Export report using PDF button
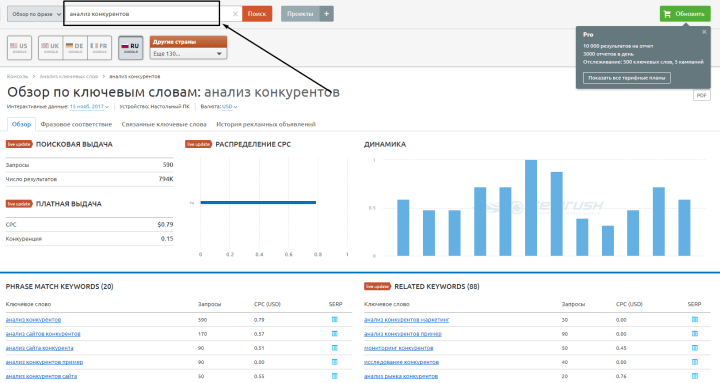 [702, 95]
